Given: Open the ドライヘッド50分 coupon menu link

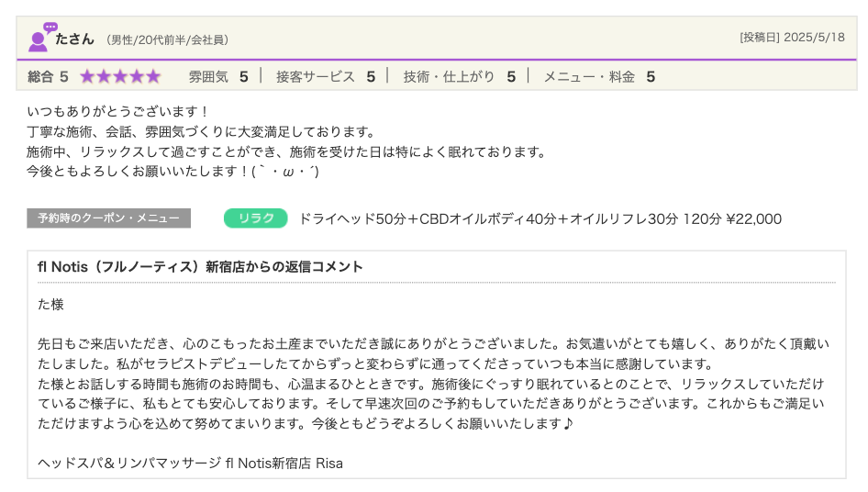Looking at the screenshot, I should click(540, 218).
